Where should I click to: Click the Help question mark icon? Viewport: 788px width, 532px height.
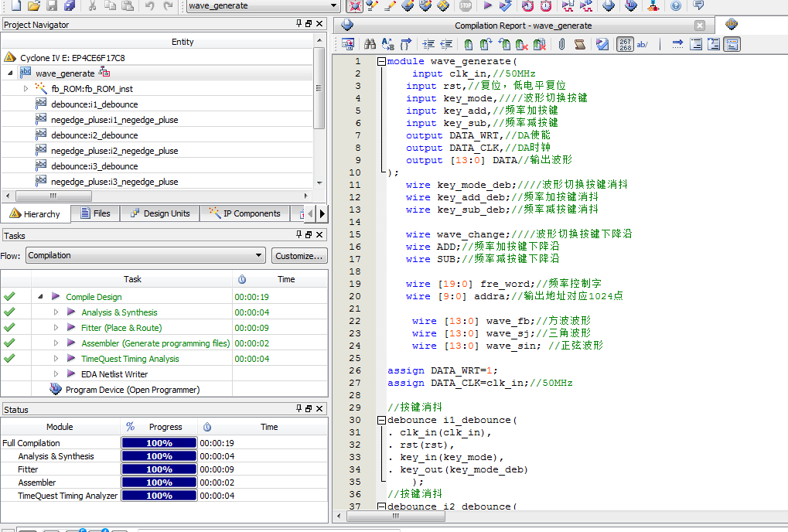point(677,5)
